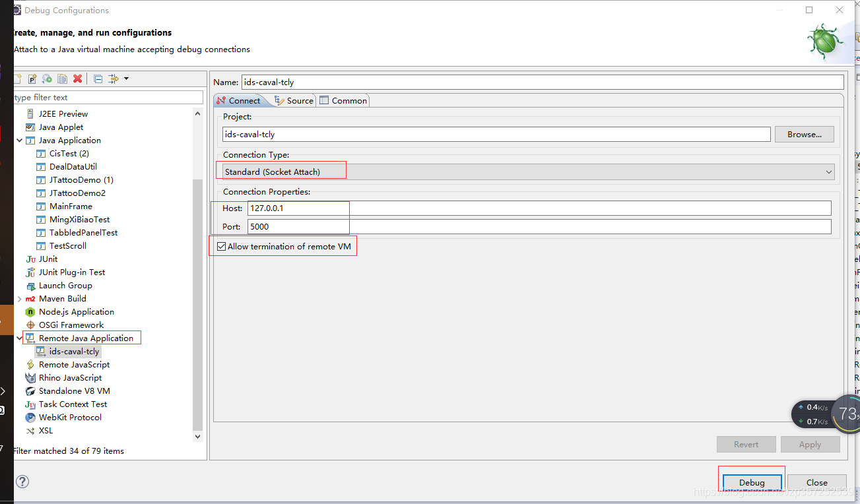Open the Connection Type dropdown
This screenshot has width=860, height=504.
829,172
